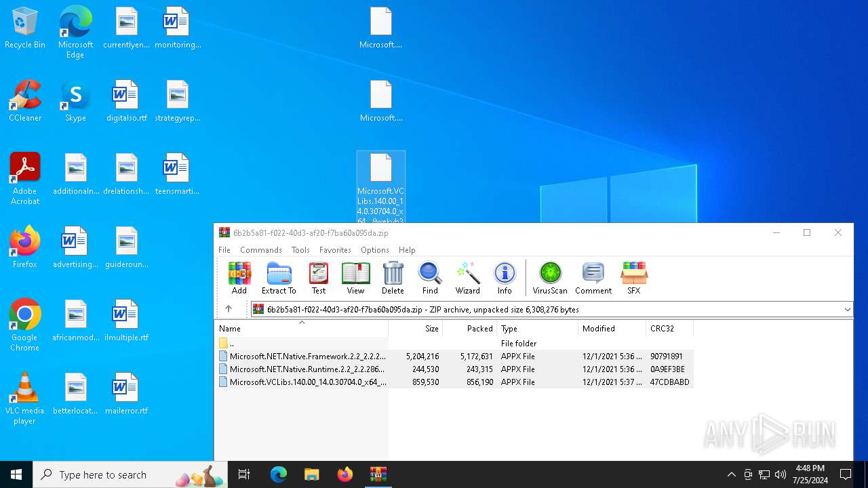Select mailerror.rtf desktop file

pyautogui.click(x=126, y=394)
